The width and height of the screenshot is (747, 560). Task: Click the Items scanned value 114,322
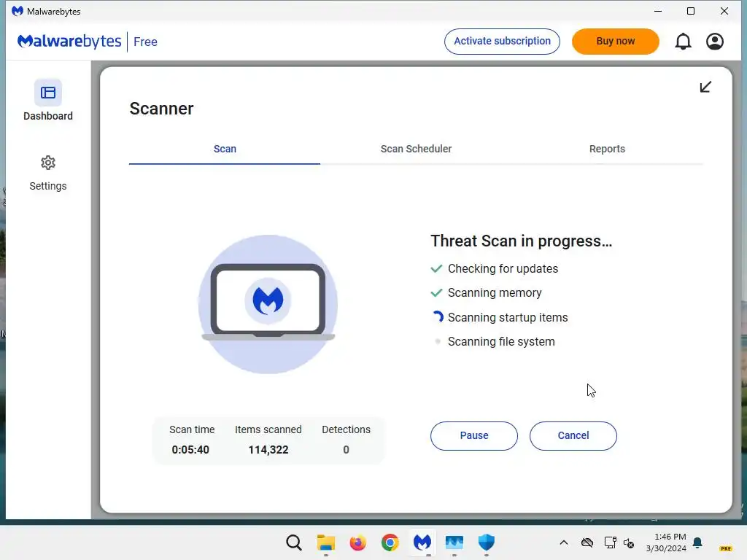point(268,450)
